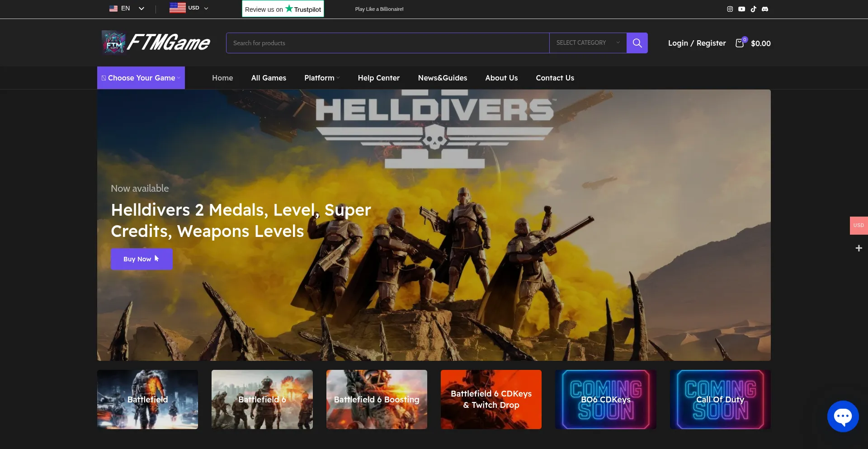Open the Instagram social icon
Image resolution: width=868 pixels, height=449 pixels.
click(730, 9)
